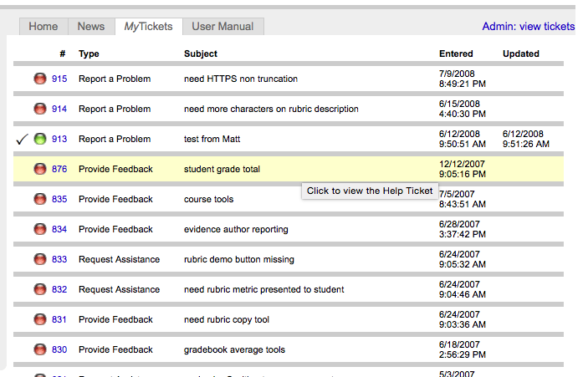The image size is (588, 377).
Task: Click the red status icon for ticket 831
Action: [39, 319]
